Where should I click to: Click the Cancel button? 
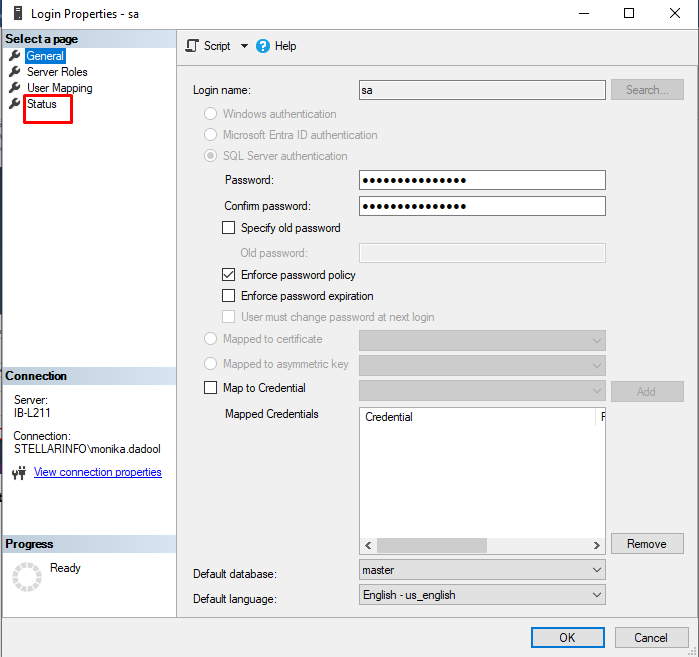[x=651, y=637]
